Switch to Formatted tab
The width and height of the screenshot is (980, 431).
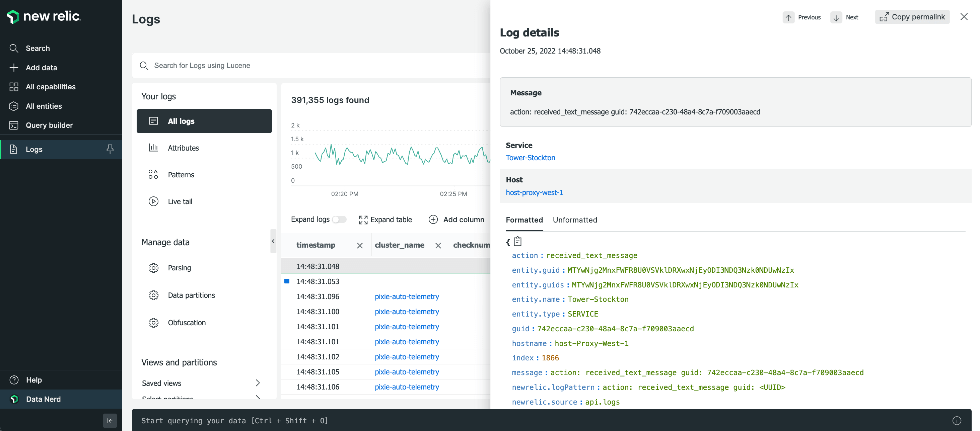click(524, 220)
